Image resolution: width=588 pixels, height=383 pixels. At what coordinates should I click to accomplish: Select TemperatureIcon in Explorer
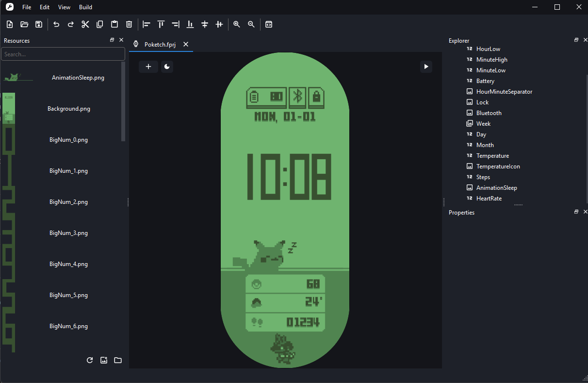(498, 167)
